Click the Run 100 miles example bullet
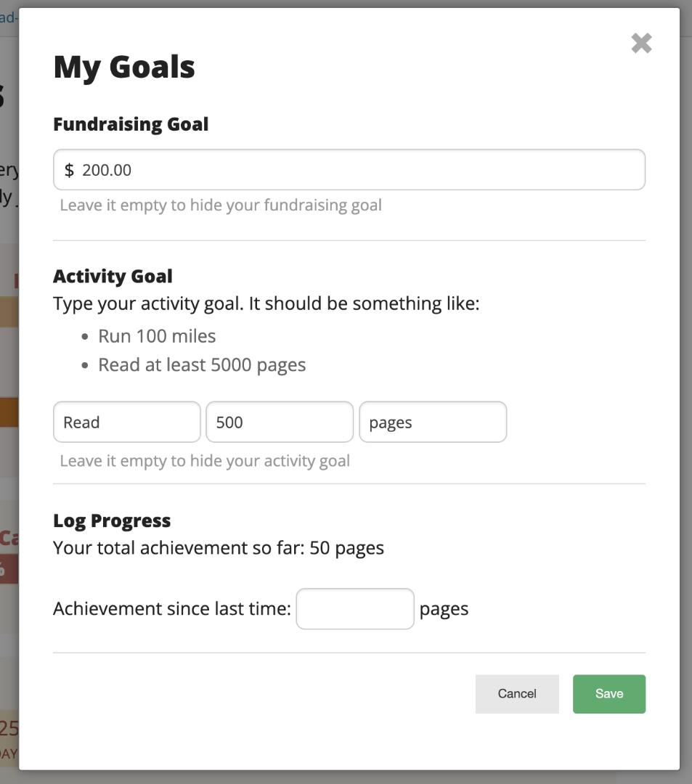 pos(157,335)
